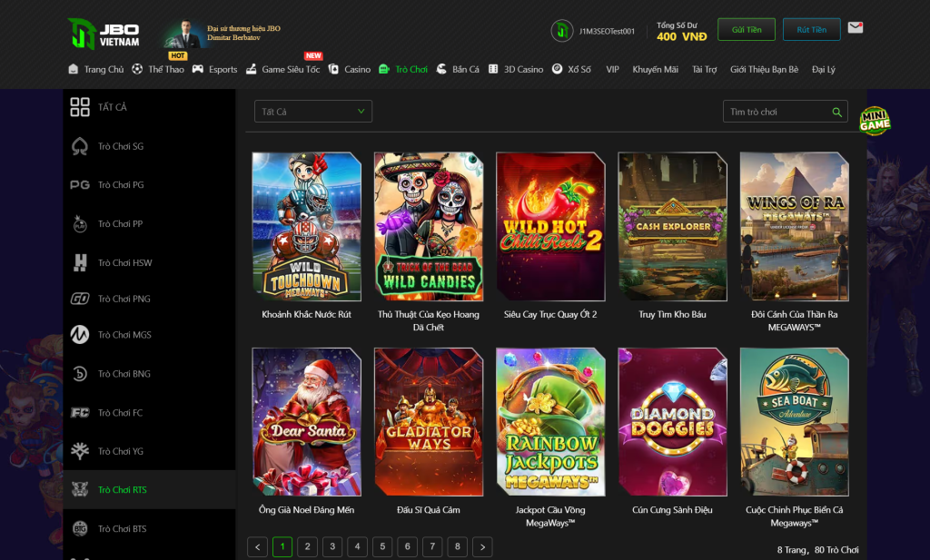Click title Truy Tìm Kho Báu
This screenshot has width=930, height=560.
673,315
